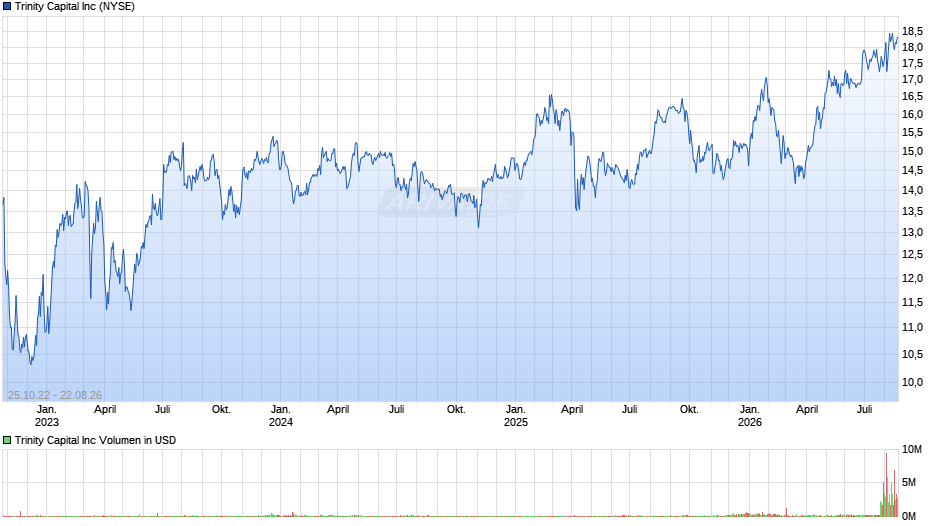Click the 'Jan. 2025' time axis label
This screenshot has height=526, width=940.
point(516,416)
